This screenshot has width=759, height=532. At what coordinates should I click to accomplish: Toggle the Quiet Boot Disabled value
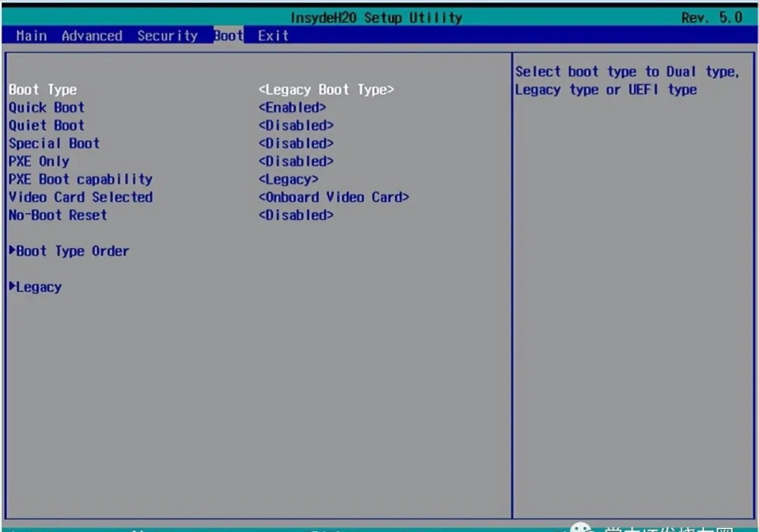click(296, 125)
